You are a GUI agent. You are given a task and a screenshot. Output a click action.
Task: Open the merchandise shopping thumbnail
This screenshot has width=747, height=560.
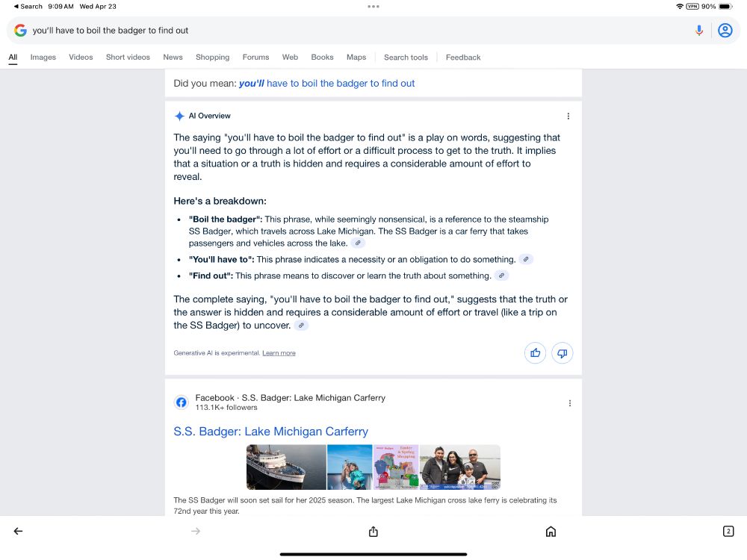[x=396, y=467]
